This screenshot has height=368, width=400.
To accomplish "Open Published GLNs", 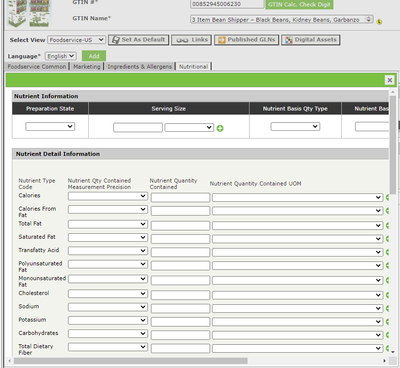I will pyautogui.click(x=246, y=40).
